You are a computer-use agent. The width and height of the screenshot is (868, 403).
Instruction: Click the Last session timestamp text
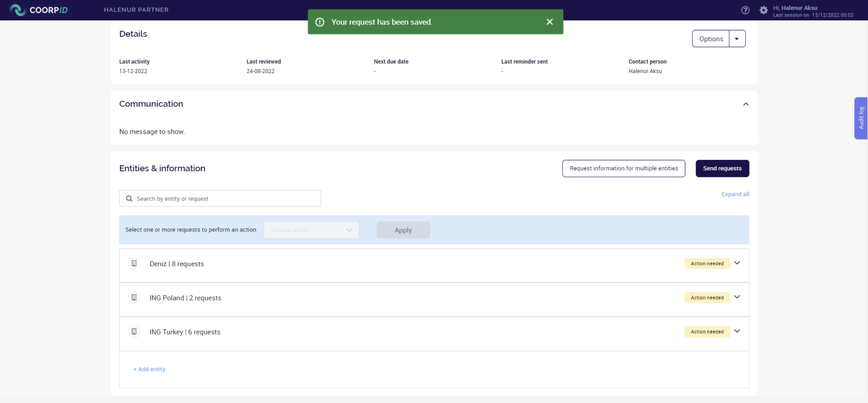813,15
